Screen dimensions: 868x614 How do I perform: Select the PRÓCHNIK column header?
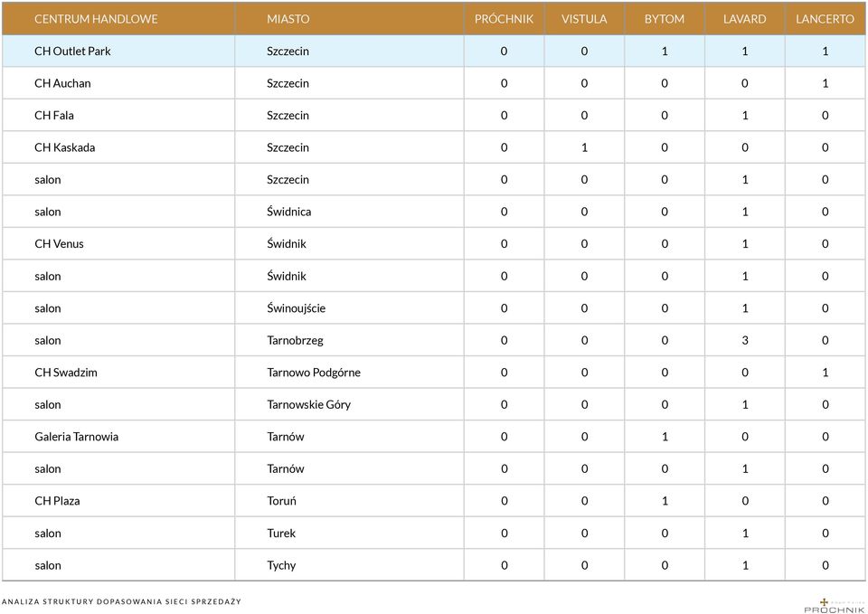point(504,18)
